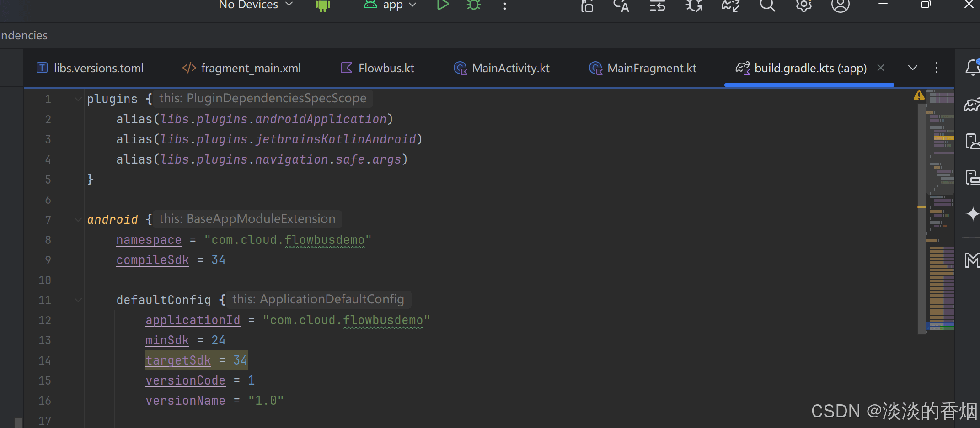Click the compileSdk property link
The image size is (980, 428).
152,260
